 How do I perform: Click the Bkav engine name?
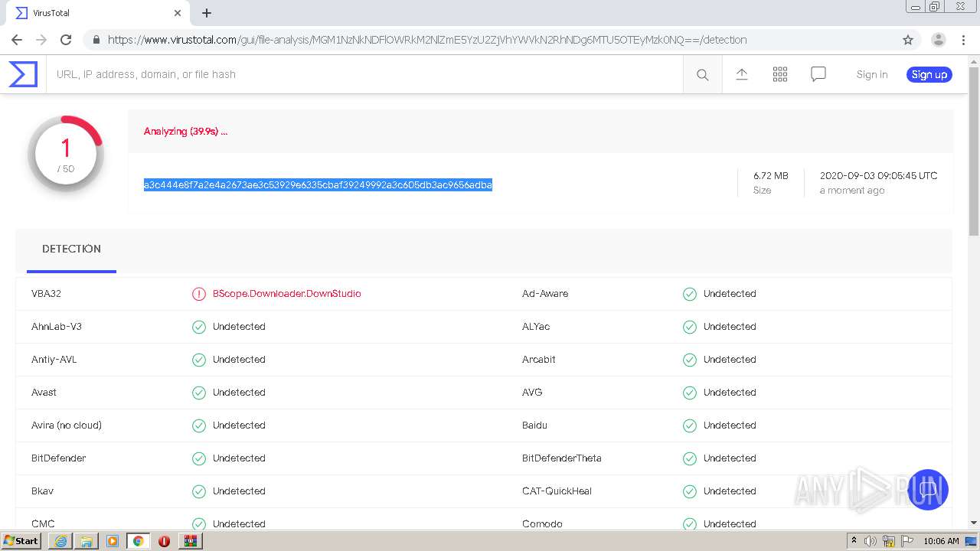click(x=42, y=491)
